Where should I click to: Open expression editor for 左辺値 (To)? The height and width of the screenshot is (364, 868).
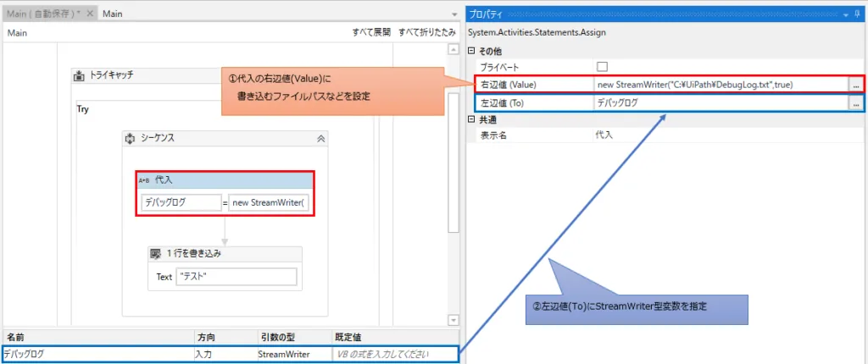point(856,103)
